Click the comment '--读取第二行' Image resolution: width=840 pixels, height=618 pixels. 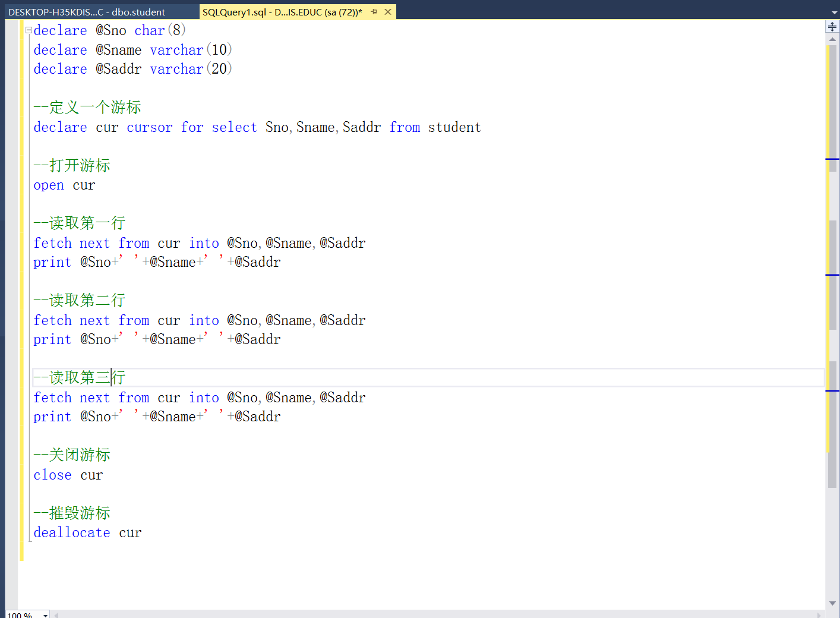click(80, 301)
